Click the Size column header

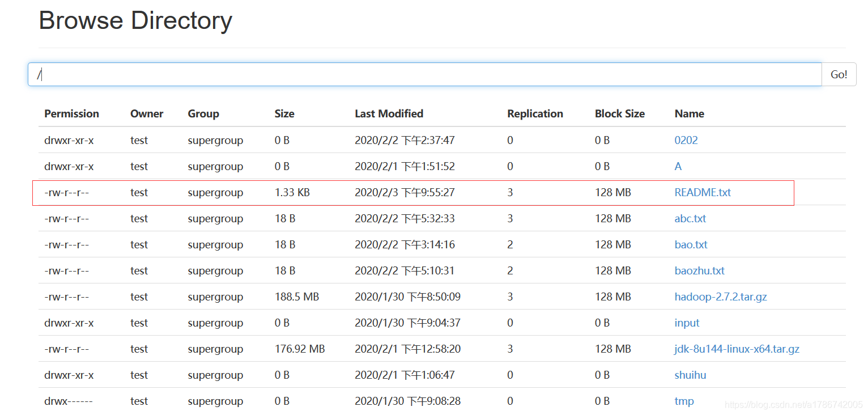284,113
